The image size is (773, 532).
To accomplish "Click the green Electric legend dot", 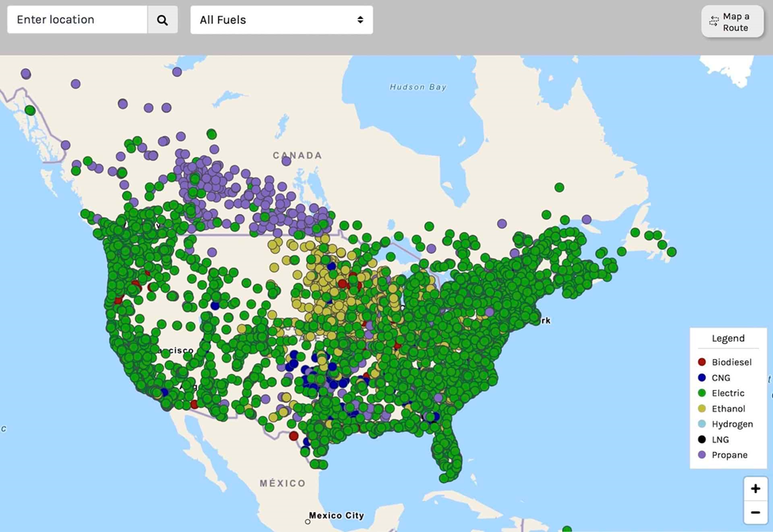I will [x=702, y=393].
